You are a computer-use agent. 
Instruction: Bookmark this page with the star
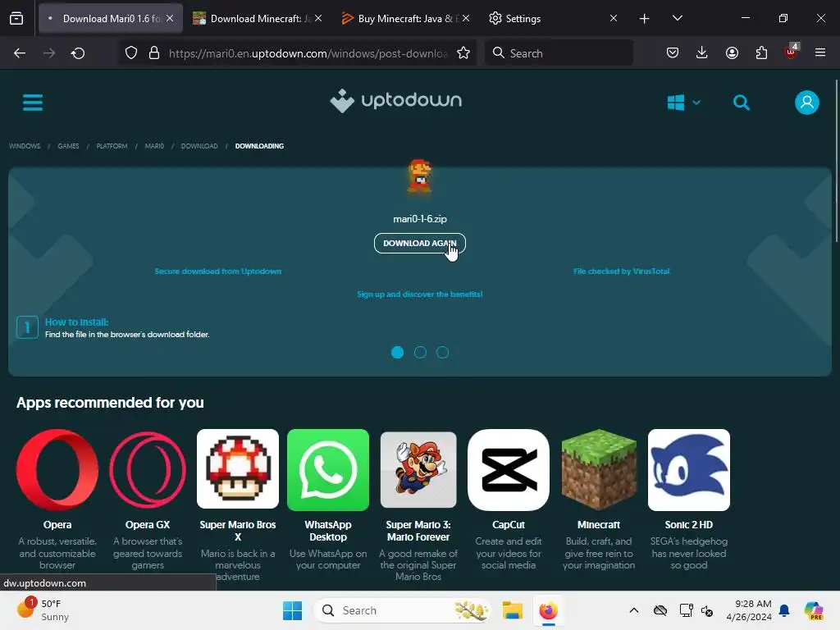click(x=463, y=53)
